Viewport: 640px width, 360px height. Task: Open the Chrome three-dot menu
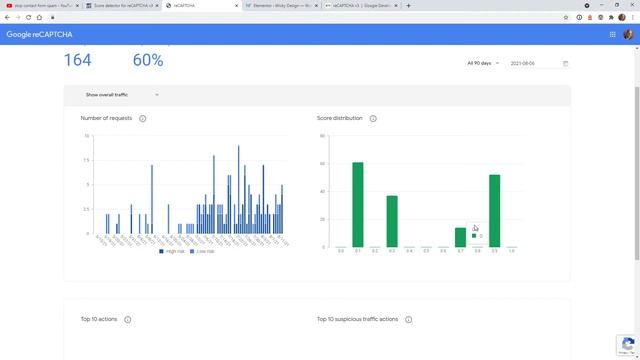pos(633,18)
